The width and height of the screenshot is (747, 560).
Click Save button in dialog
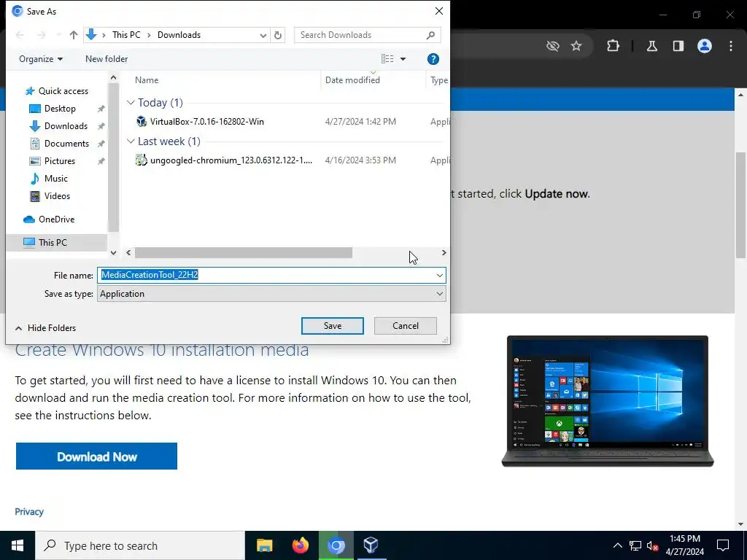(x=332, y=326)
